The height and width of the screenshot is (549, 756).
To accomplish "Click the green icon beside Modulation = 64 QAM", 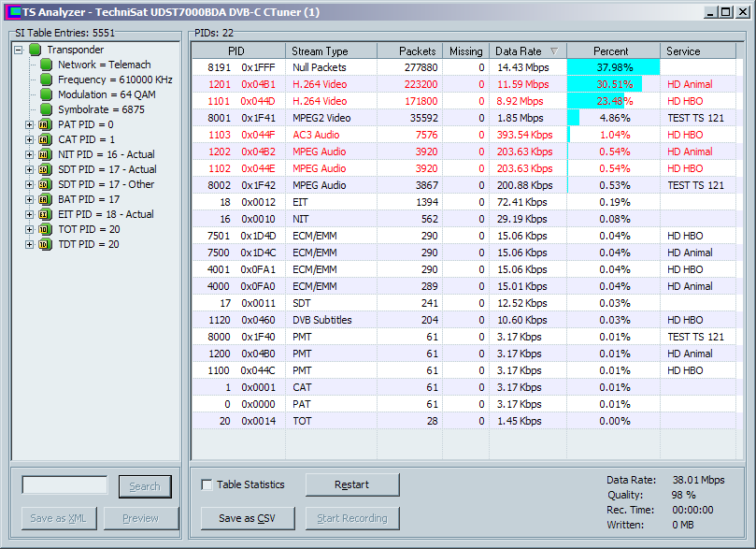I will [x=47, y=94].
